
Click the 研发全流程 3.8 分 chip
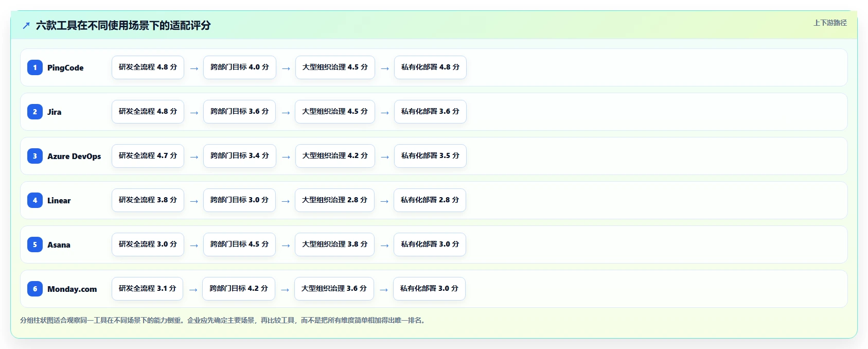[148, 200]
